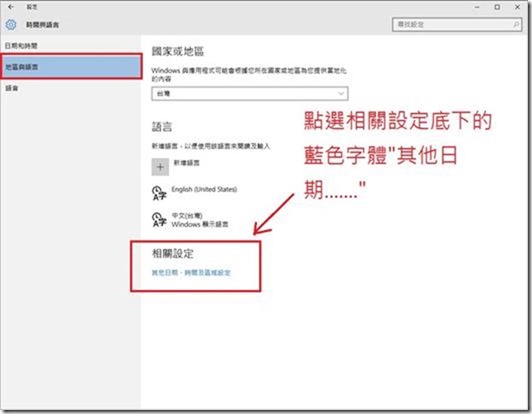Click the 新增語言 label

[x=187, y=163]
